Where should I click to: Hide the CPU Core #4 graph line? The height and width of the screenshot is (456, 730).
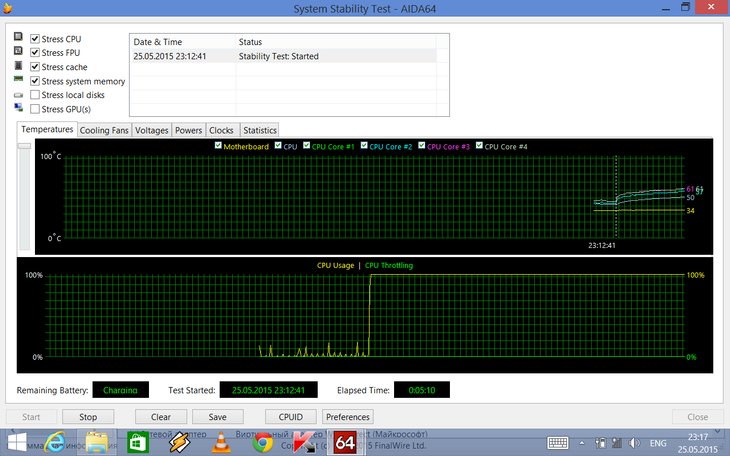[x=479, y=146]
